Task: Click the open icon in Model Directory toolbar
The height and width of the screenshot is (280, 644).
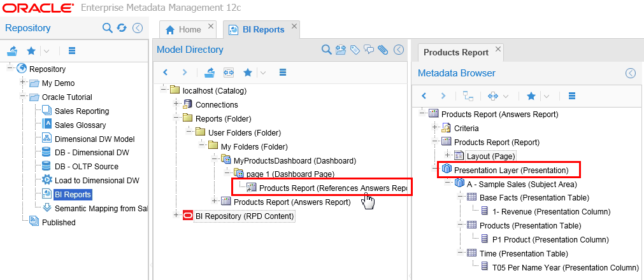Action: [x=210, y=73]
